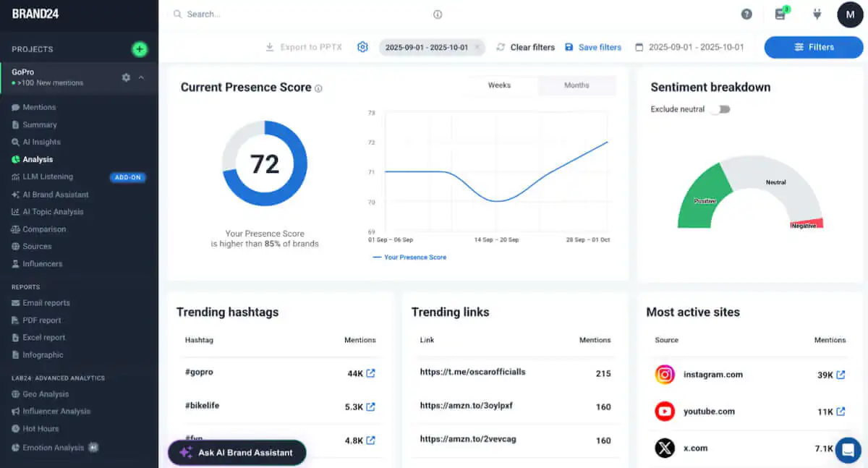The height and width of the screenshot is (468, 868).
Task: Switch Presence Score chart to Months
Action: click(x=576, y=85)
